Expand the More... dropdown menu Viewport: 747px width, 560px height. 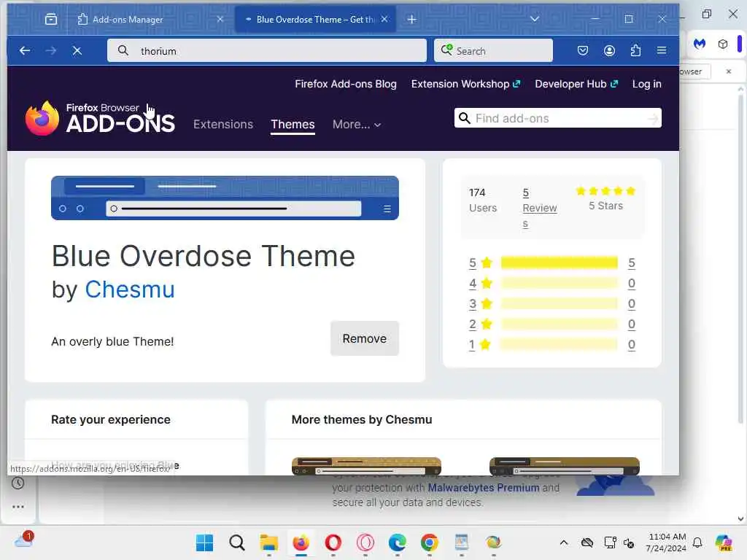click(357, 124)
